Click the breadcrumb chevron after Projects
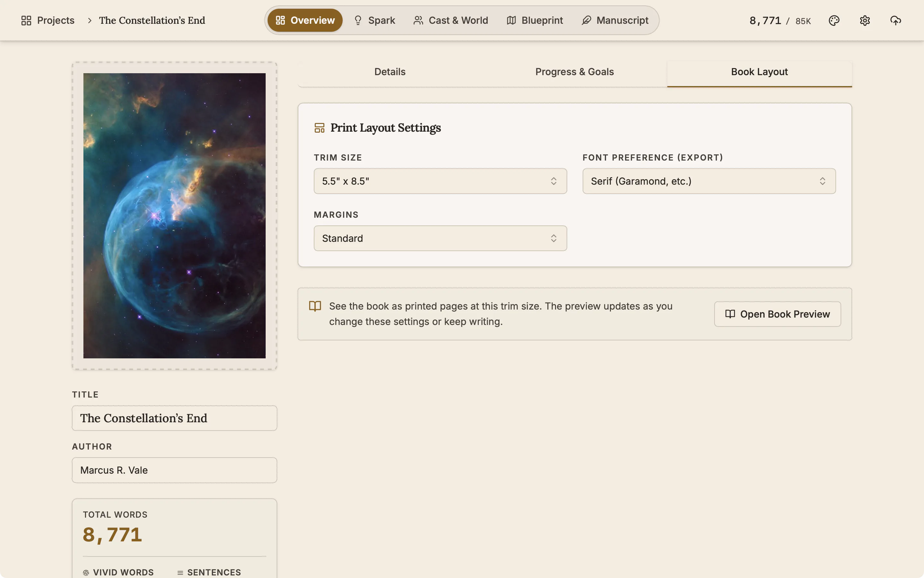The width and height of the screenshot is (924, 578). pyautogui.click(x=90, y=20)
